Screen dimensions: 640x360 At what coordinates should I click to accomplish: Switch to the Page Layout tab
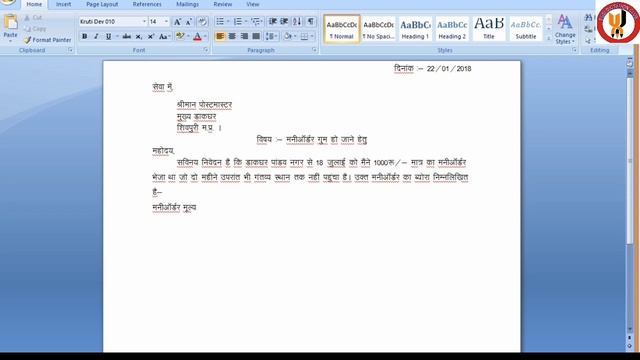pos(102,4)
